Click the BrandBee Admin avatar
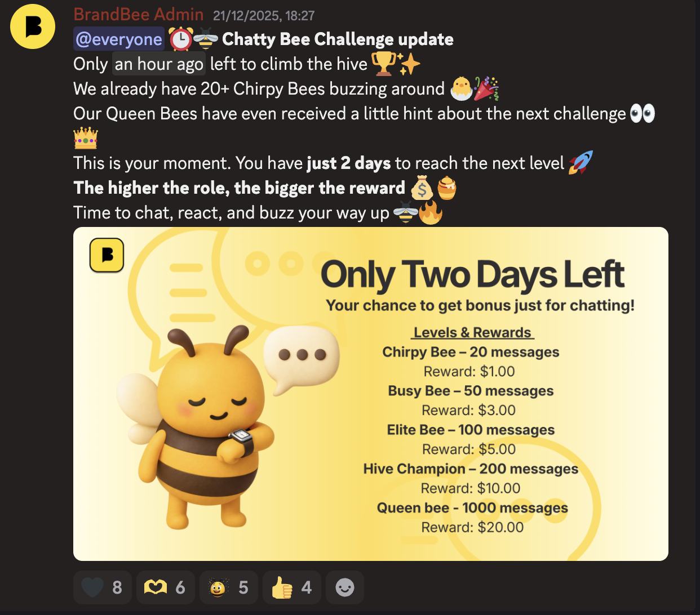700x615 pixels. (x=33, y=26)
